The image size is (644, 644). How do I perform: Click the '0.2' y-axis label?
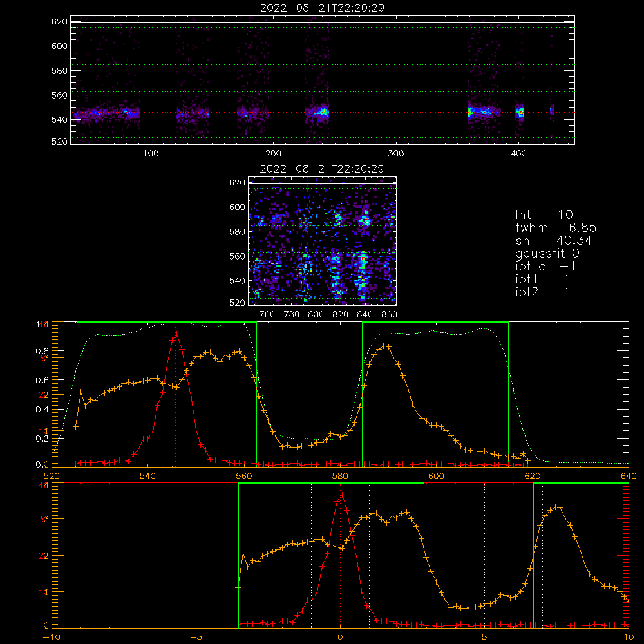click(43, 439)
